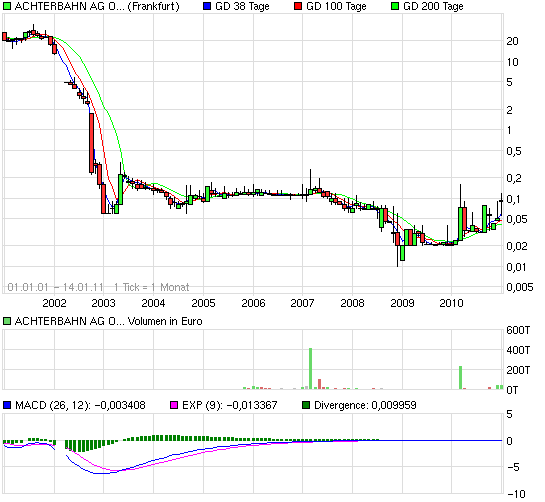Image resolution: width=545 pixels, height=502 pixels.
Task: Click the 2002 year label on the time axis
Action: [54, 303]
